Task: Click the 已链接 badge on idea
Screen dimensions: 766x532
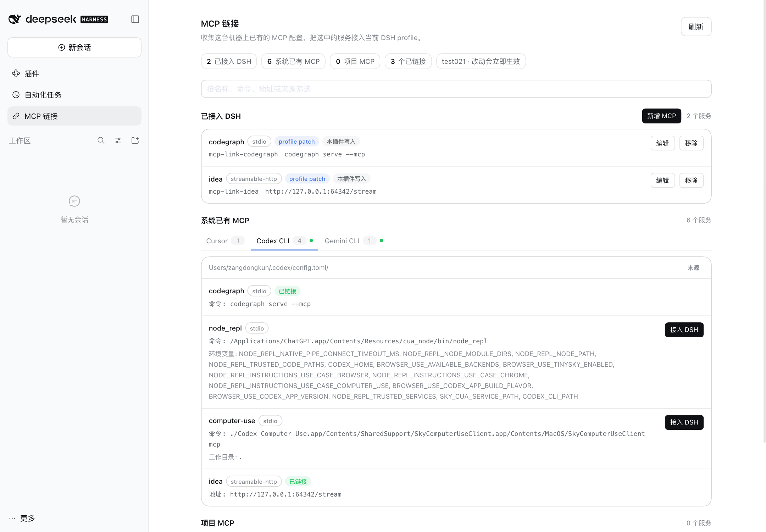Action: 298,482
